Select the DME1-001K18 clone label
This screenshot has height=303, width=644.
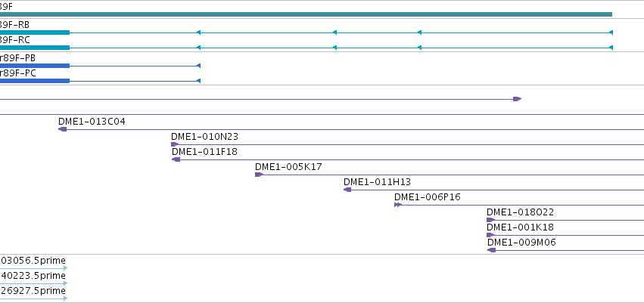click(x=520, y=227)
